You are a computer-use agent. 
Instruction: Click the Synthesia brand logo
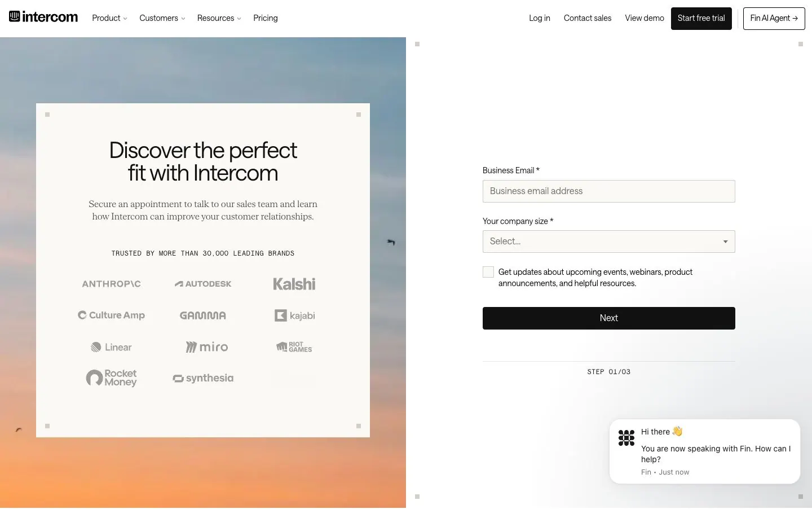(203, 378)
